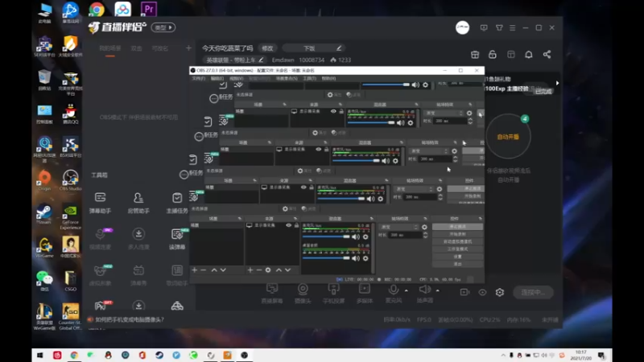This screenshot has width=644, height=362.
Task: Move selected OBS scene down with arrow
Action: [x=223, y=270]
